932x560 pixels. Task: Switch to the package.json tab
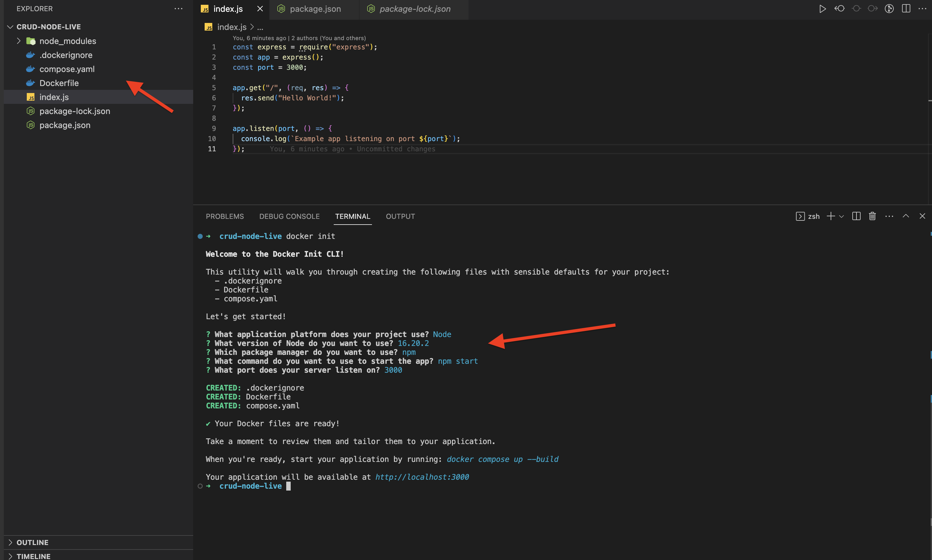pos(315,9)
